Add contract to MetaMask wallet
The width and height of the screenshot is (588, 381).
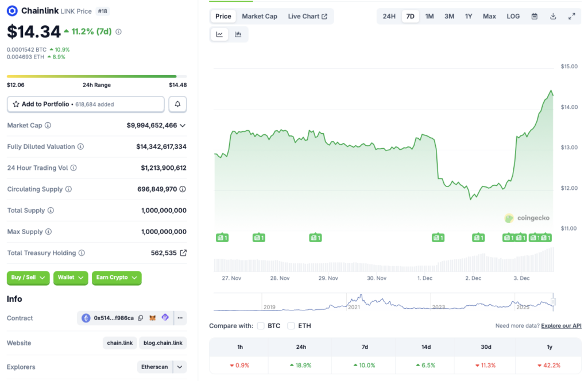click(152, 317)
